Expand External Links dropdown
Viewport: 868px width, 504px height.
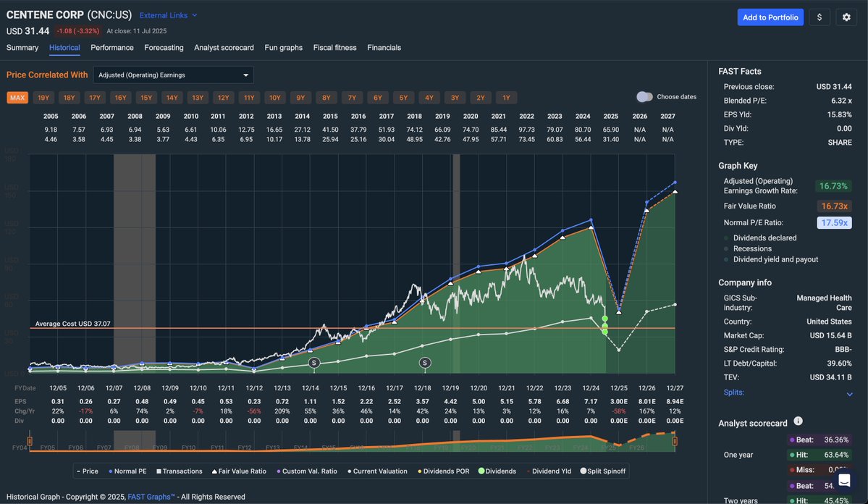pyautogui.click(x=168, y=15)
